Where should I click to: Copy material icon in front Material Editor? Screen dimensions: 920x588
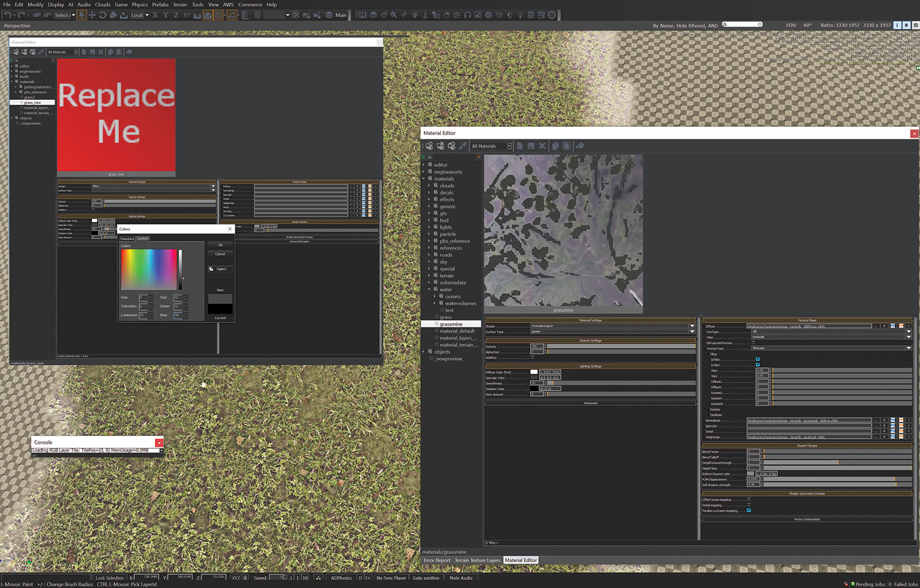(555, 146)
